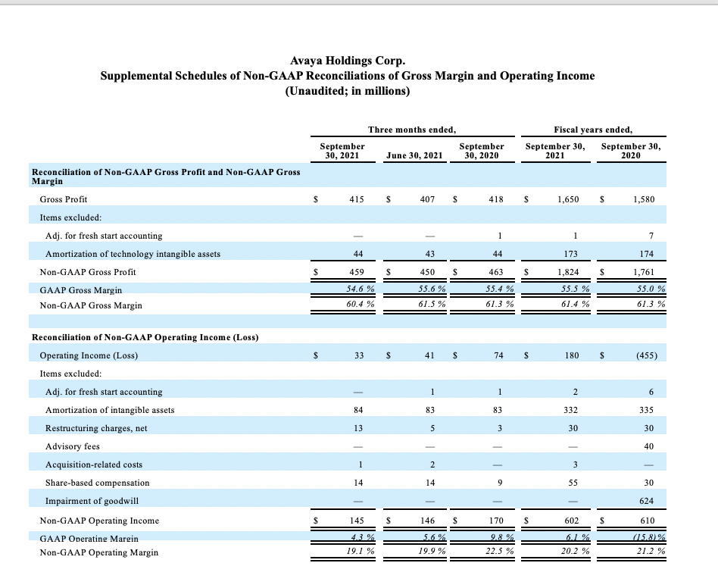
Task: Click Non-GAAP Operating Margin 21.2 %
Action: point(651,552)
